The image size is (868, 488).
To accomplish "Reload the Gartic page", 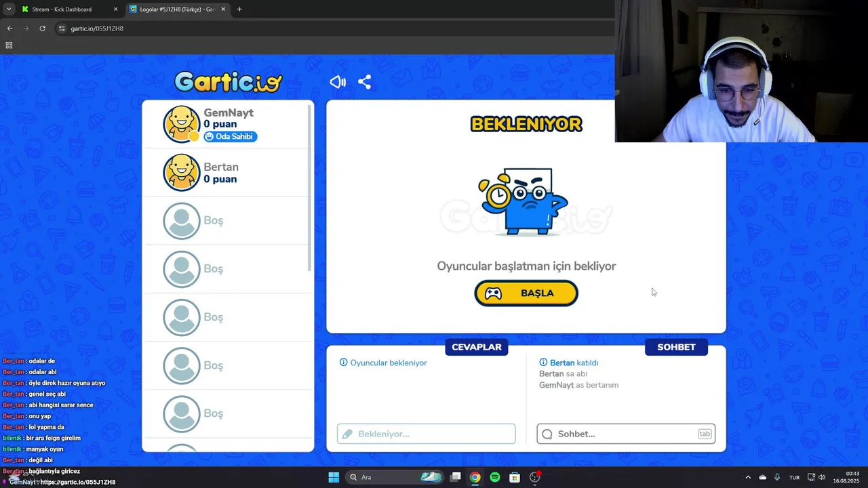I will coord(42,28).
